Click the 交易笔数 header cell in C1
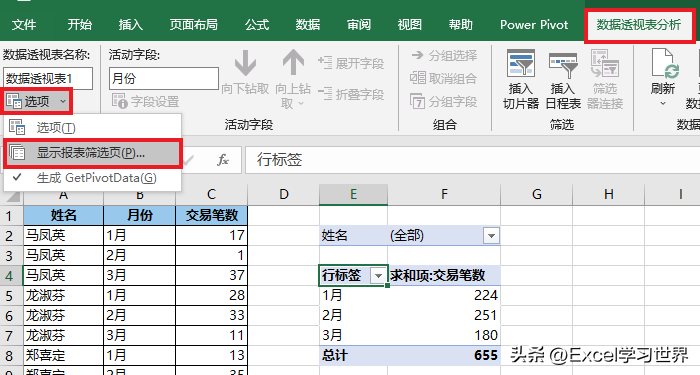This screenshot has height=375, width=700. (212, 215)
